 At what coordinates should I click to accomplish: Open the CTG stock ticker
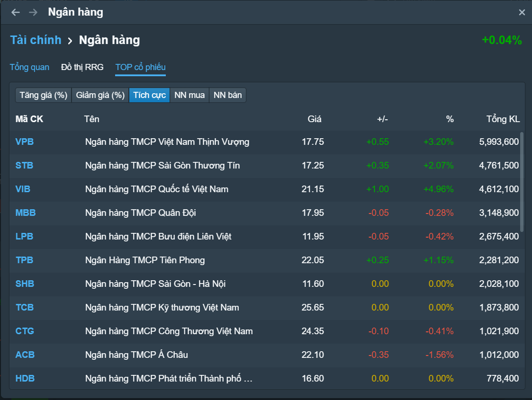click(x=25, y=331)
